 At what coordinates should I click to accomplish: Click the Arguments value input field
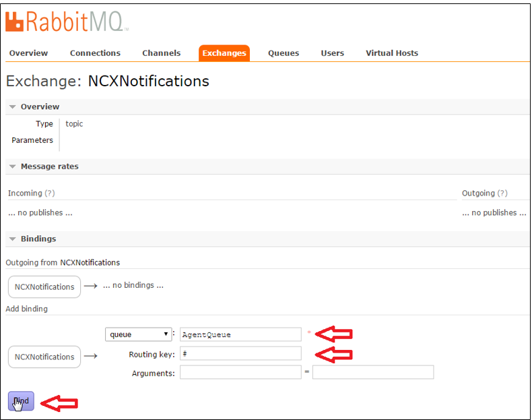click(373, 372)
